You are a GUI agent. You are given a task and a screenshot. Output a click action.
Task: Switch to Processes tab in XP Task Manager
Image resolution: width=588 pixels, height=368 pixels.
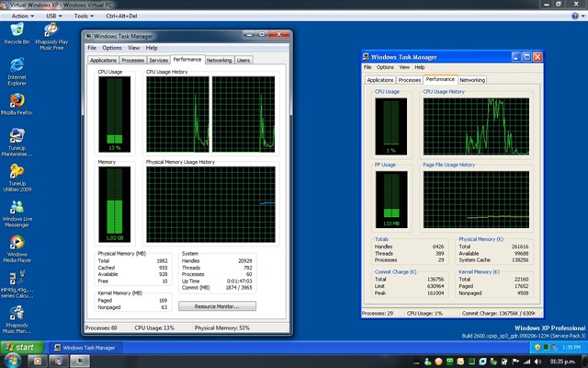coord(410,80)
